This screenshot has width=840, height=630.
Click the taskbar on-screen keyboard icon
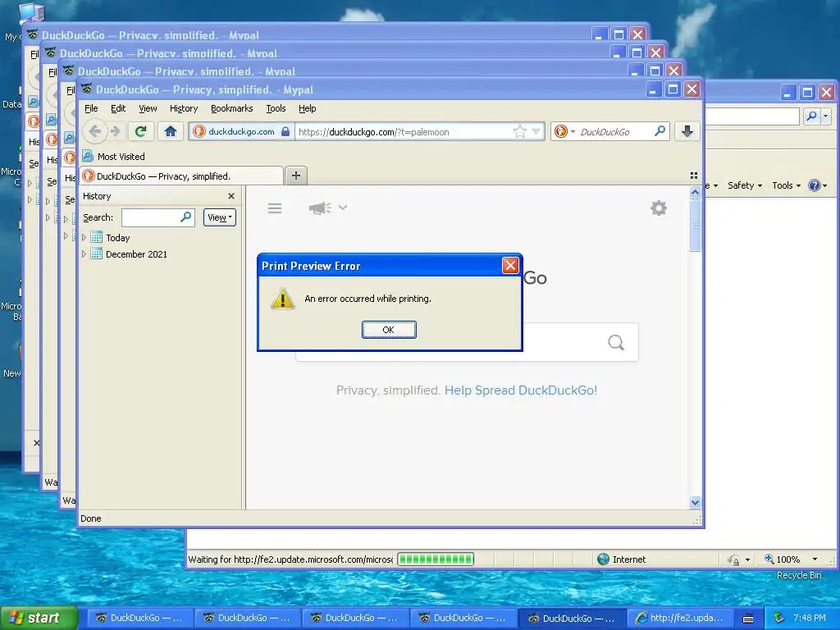pos(748,619)
